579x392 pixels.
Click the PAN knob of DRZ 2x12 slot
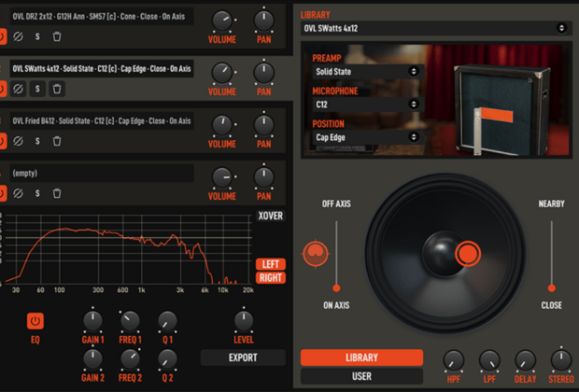coord(263,21)
